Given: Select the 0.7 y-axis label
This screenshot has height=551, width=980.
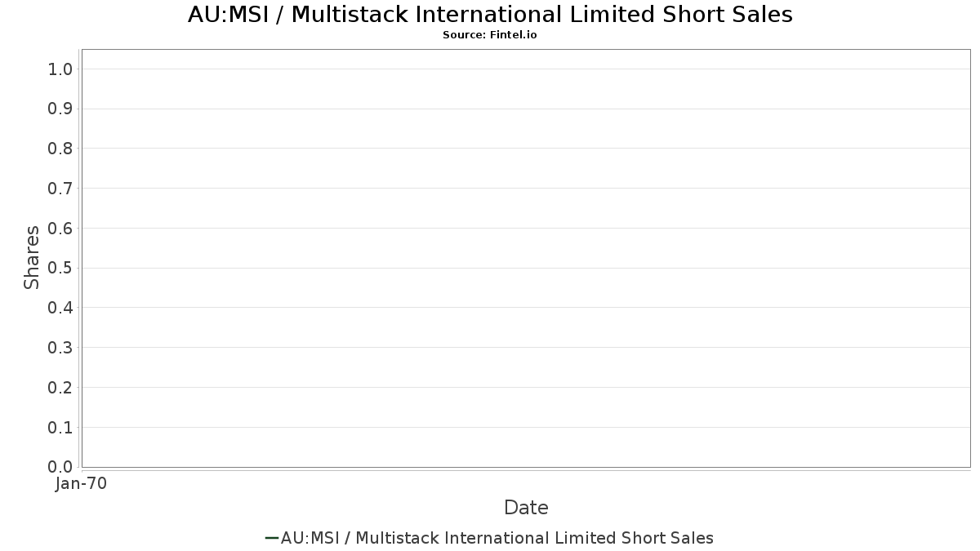Looking at the screenshot, I should tap(61, 189).
